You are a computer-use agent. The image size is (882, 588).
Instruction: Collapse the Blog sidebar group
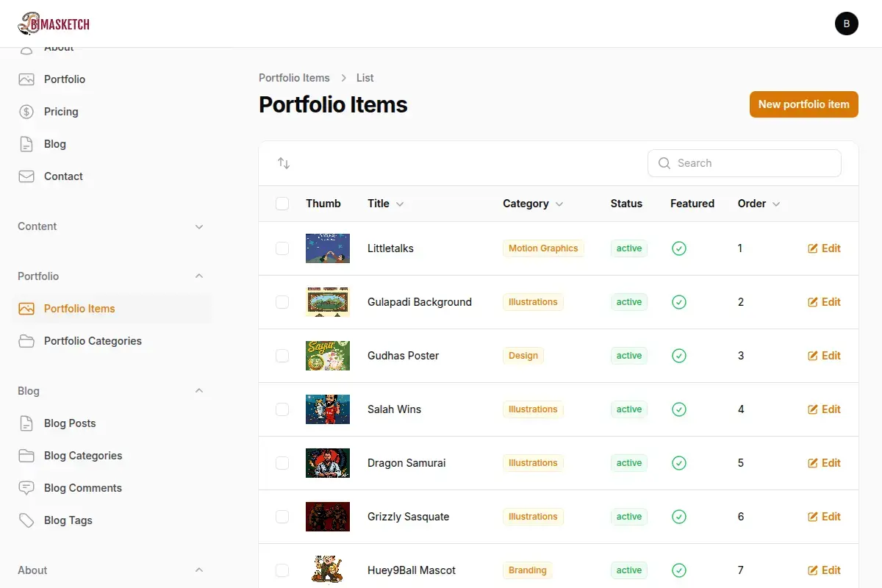point(199,391)
